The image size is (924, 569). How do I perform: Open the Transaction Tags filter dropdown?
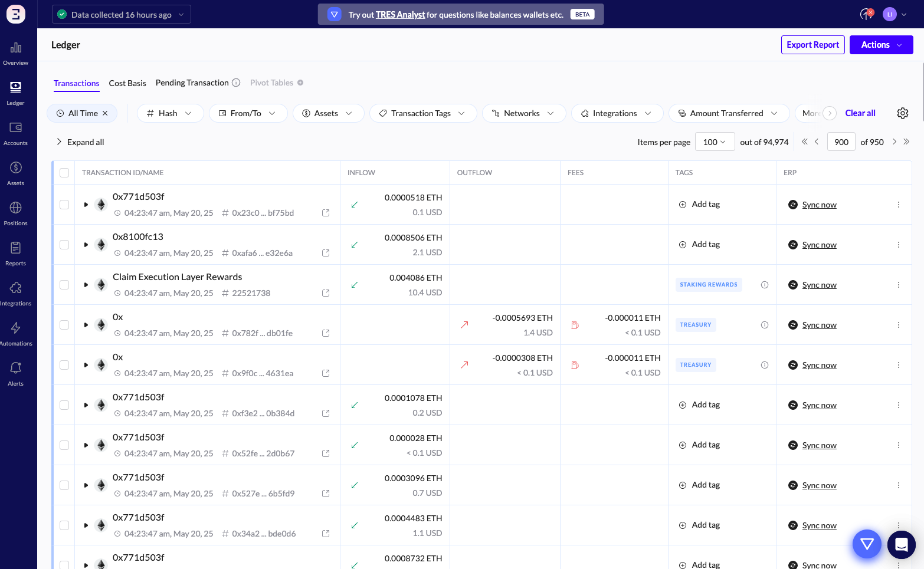coord(423,113)
